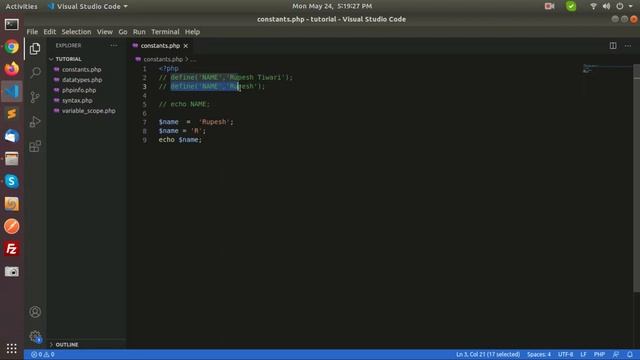Click the constants.php breadcrumb

[x=163, y=60]
